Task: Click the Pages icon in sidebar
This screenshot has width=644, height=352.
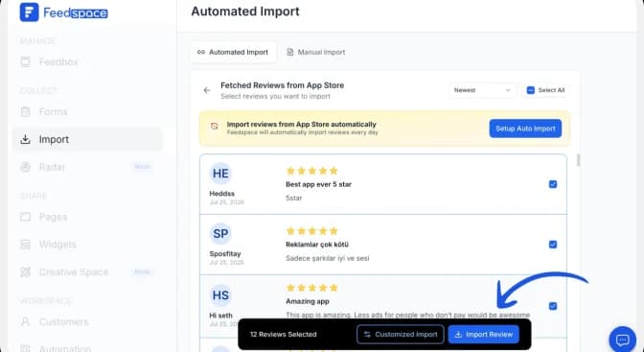Action: (x=26, y=217)
